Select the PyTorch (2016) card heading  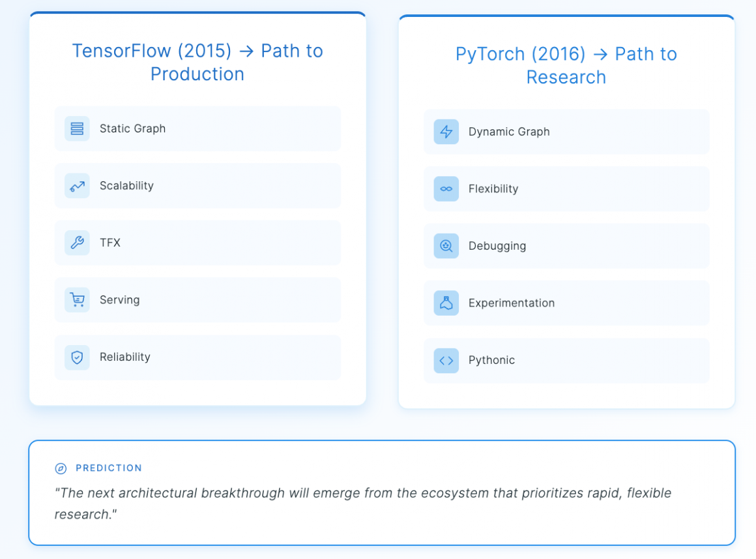(x=566, y=65)
